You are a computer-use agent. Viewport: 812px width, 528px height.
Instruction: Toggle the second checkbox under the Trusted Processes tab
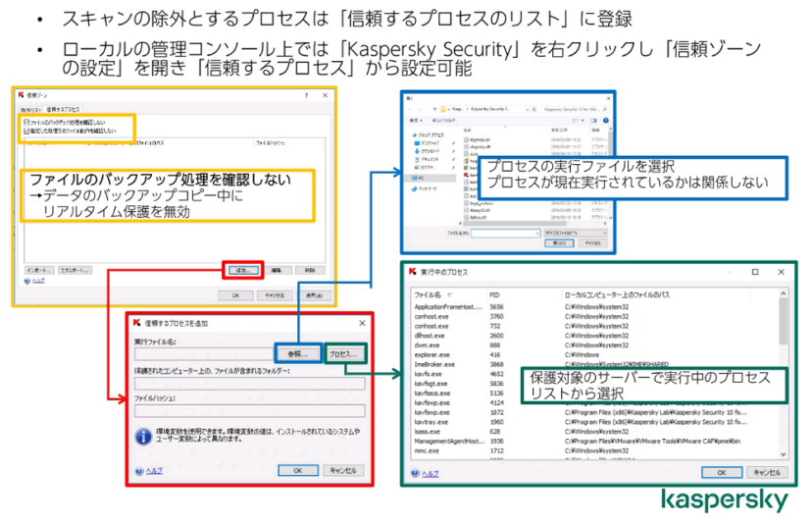click(26, 132)
